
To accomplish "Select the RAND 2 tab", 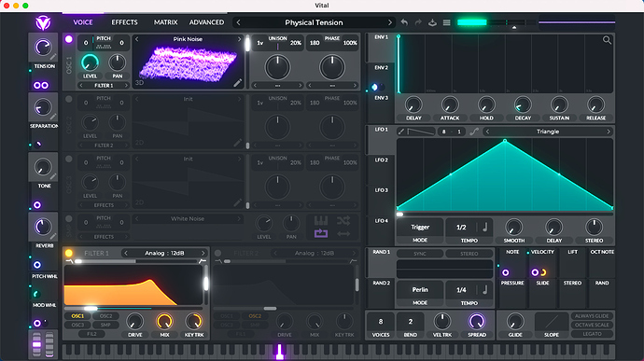I will 381,283.
